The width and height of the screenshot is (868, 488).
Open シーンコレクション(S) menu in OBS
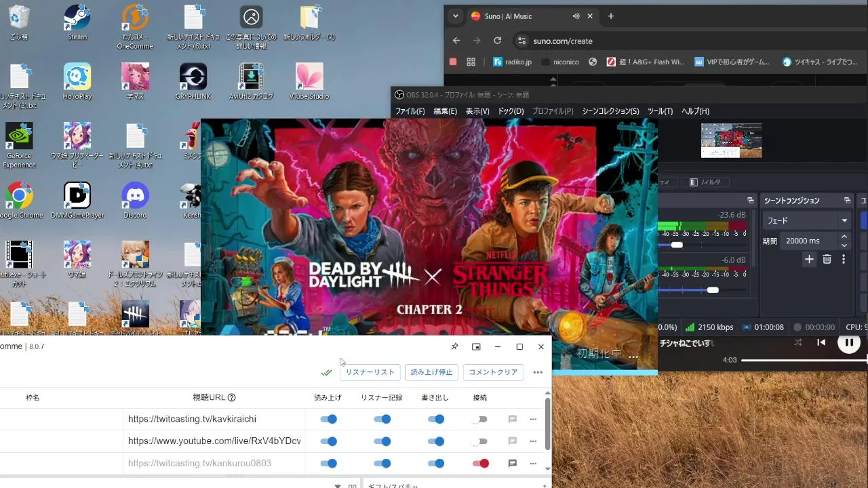point(610,111)
